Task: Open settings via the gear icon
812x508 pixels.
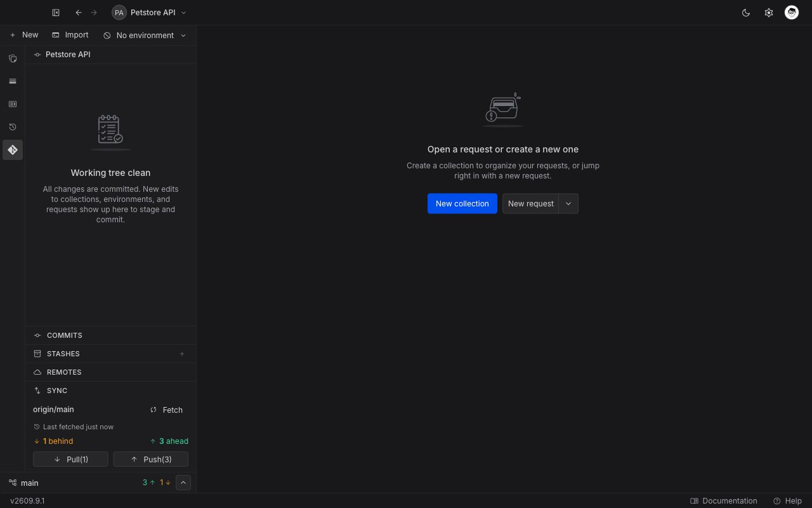Action: [x=769, y=13]
